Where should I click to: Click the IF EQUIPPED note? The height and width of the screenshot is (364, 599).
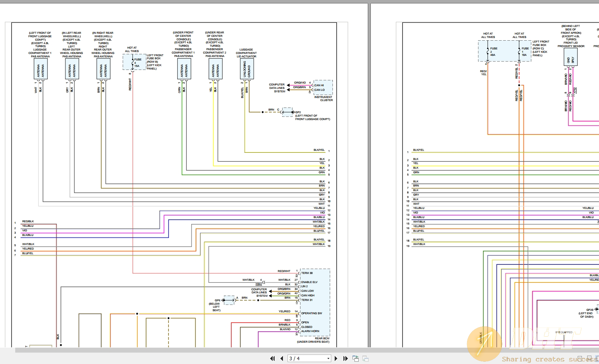(564, 332)
